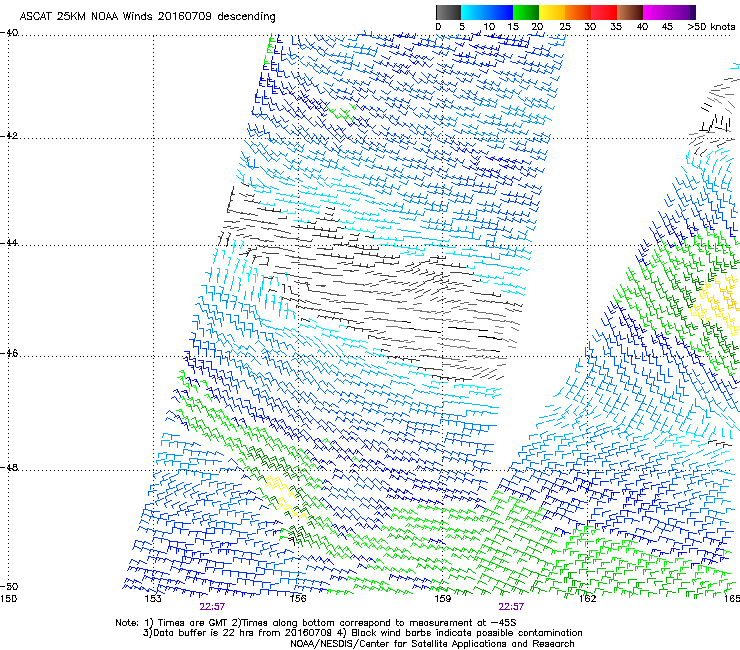
Task: Click the yellow wind barbs cluster near 48S 156E
Action: point(285,499)
